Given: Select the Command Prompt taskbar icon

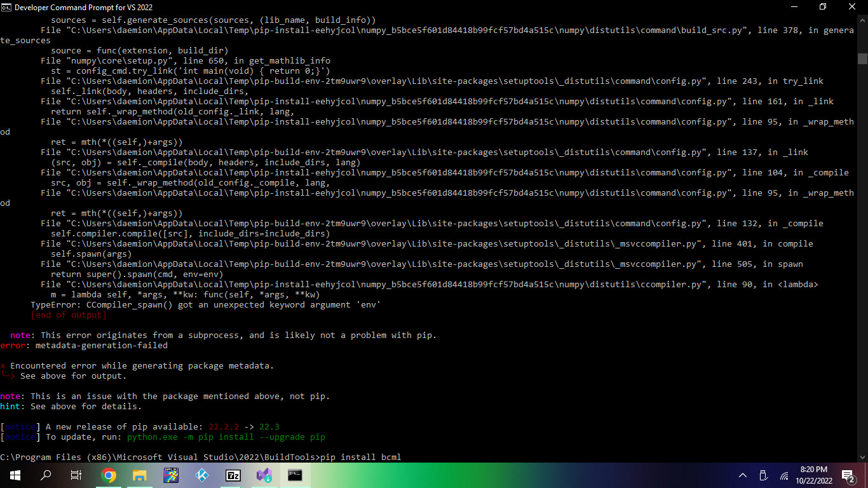Looking at the screenshot, I should [x=295, y=475].
